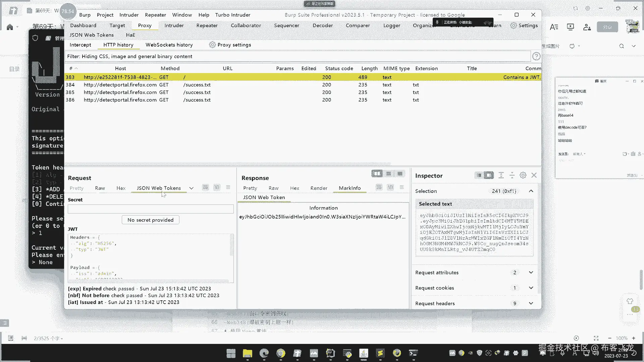Click the Request word wrap icon
The width and height of the screenshot is (644, 362).
(x=205, y=188)
